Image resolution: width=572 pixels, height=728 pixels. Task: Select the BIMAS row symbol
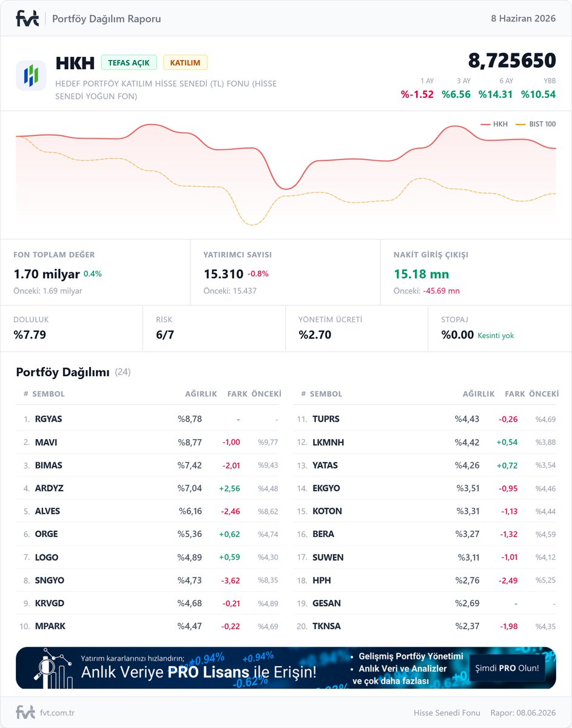click(x=49, y=465)
